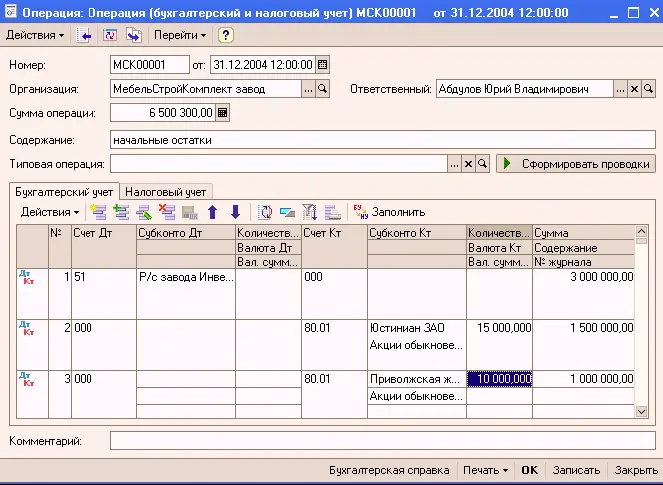Open the top Действия menu
663x485 pixels.
35,35
